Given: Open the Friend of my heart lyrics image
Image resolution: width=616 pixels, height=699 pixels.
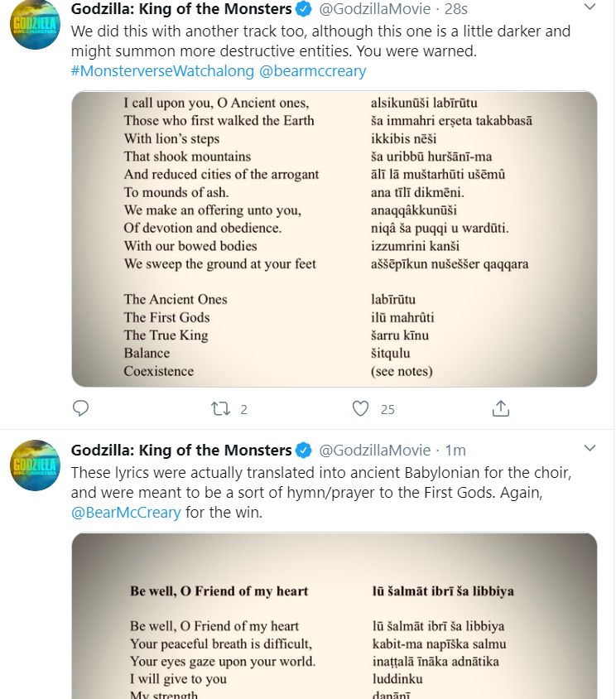Looking at the screenshot, I should [334, 616].
